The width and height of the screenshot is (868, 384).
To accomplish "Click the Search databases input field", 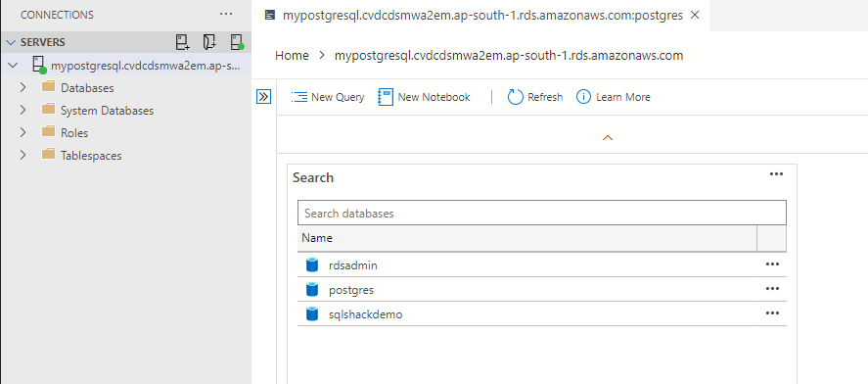I will tap(542, 214).
